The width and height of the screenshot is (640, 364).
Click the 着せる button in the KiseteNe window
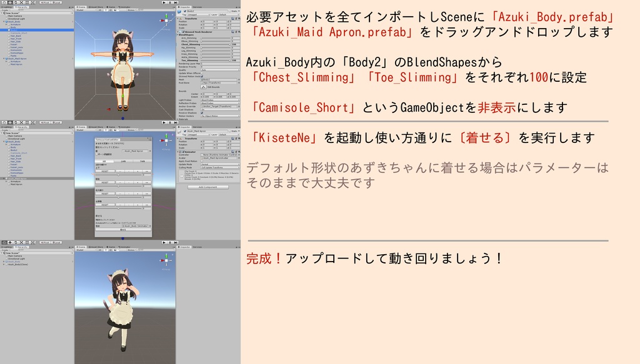point(123,230)
